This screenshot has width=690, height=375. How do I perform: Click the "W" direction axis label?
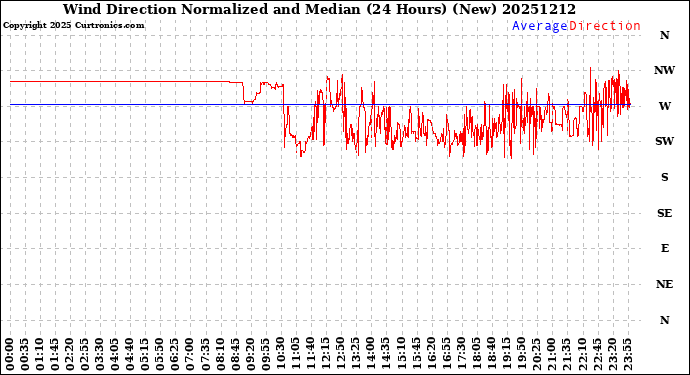(664, 106)
